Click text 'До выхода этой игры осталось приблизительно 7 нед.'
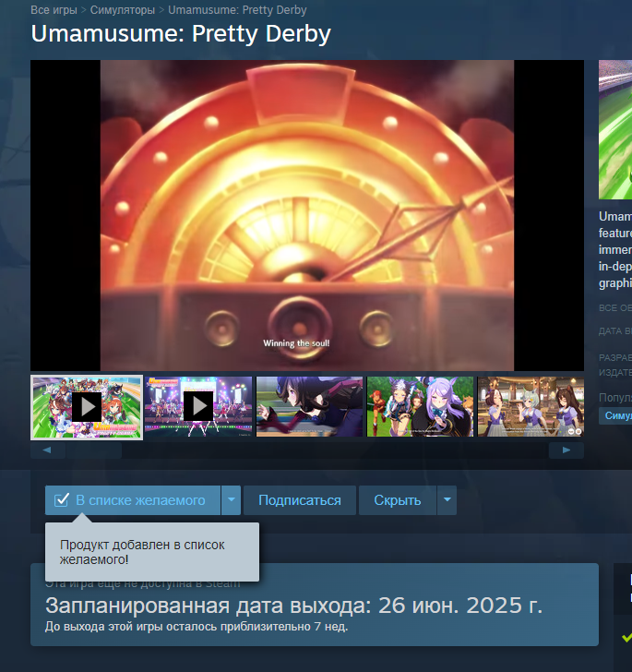Viewport: 632px width, 672px height. [x=197, y=627]
